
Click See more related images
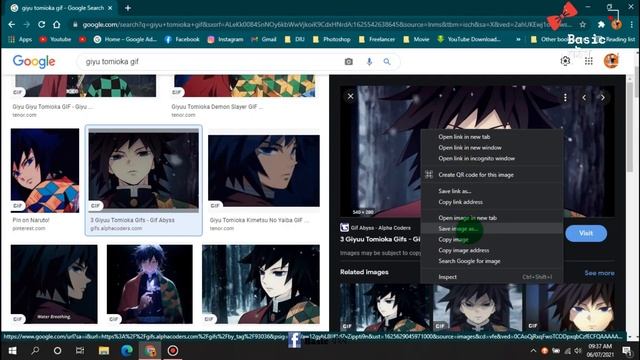[x=599, y=273]
